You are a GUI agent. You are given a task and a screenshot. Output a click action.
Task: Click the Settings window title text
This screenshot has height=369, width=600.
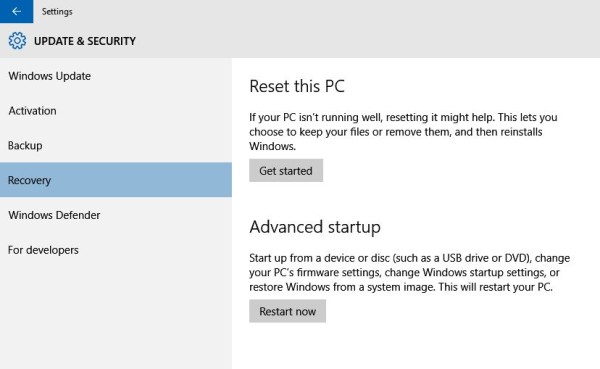click(x=57, y=11)
